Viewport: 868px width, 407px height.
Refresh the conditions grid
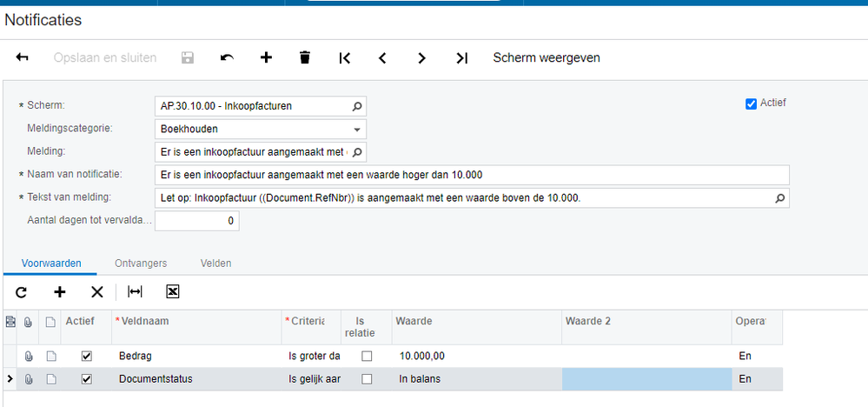click(x=21, y=292)
